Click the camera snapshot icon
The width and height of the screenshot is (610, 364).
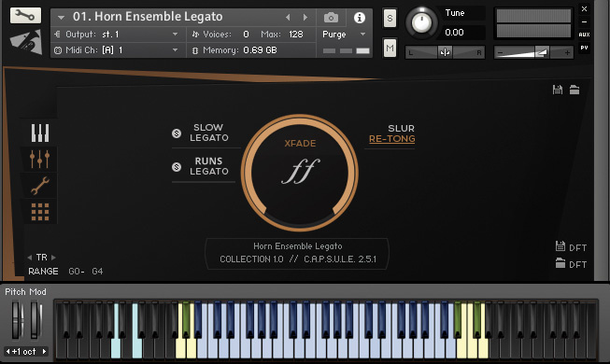pyautogui.click(x=331, y=18)
